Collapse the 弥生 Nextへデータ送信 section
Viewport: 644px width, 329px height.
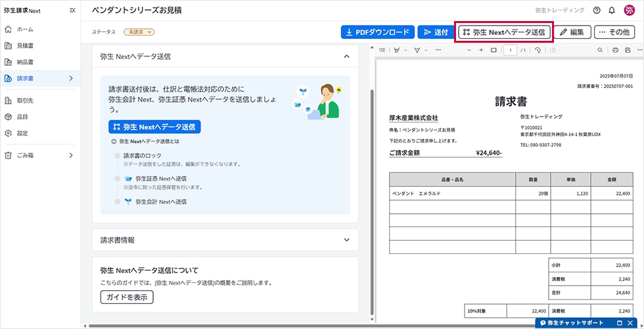pos(346,57)
